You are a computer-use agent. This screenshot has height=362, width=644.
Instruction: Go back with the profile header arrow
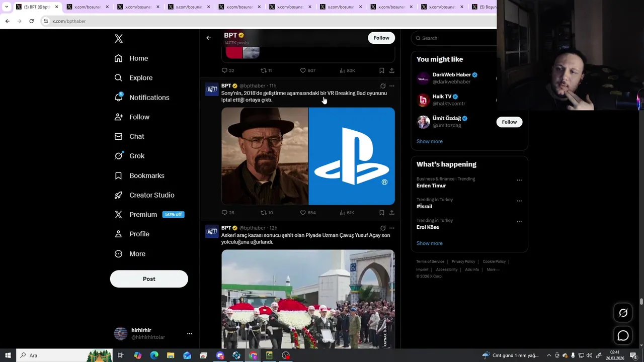[x=209, y=38]
